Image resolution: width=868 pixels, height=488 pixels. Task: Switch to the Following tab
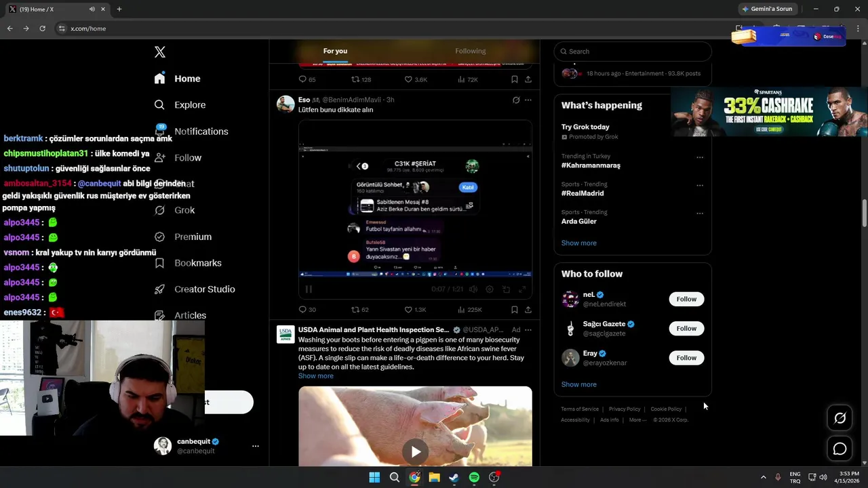pyautogui.click(x=471, y=52)
